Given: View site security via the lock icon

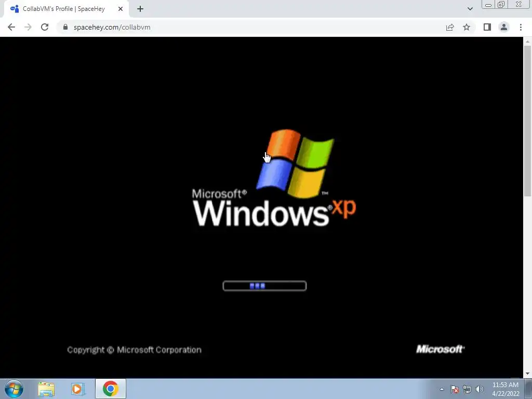Looking at the screenshot, I should click(65, 27).
